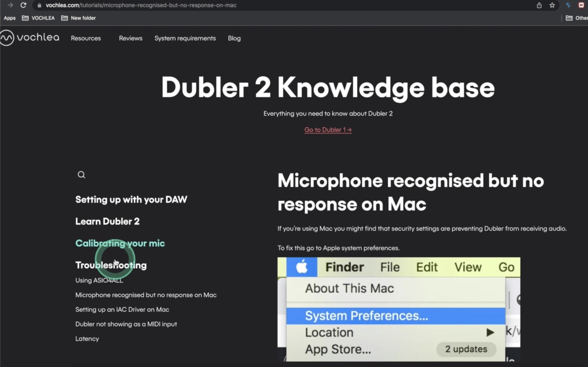Open the Apps shortcut on the bookmarks bar

pyautogui.click(x=9, y=18)
